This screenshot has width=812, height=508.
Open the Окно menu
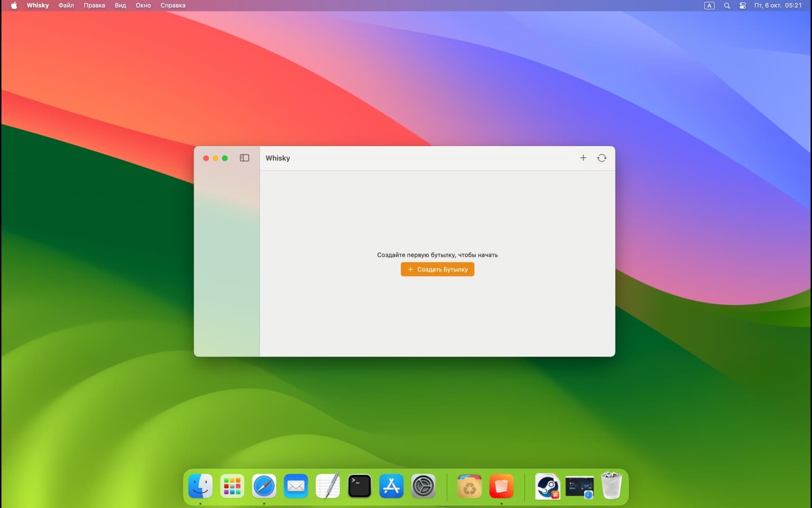tap(143, 5)
